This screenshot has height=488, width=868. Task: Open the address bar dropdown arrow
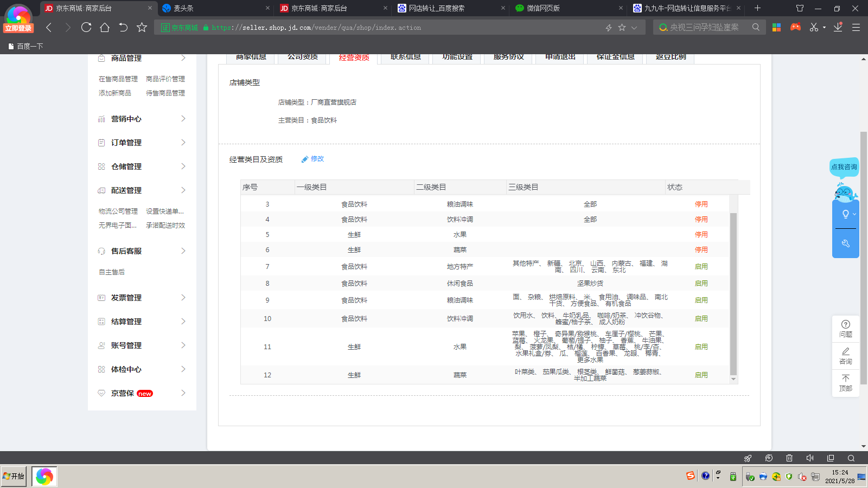pos(634,28)
